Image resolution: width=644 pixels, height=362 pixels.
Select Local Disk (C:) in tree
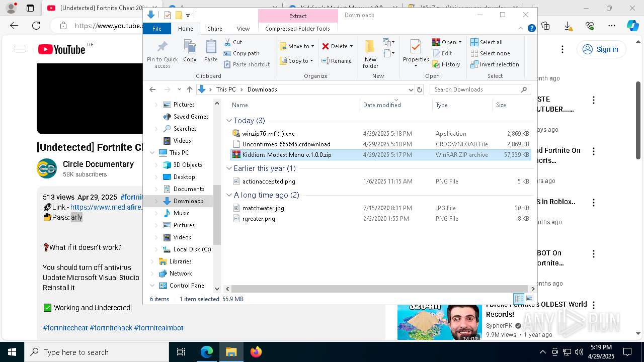(x=192, y=249)
